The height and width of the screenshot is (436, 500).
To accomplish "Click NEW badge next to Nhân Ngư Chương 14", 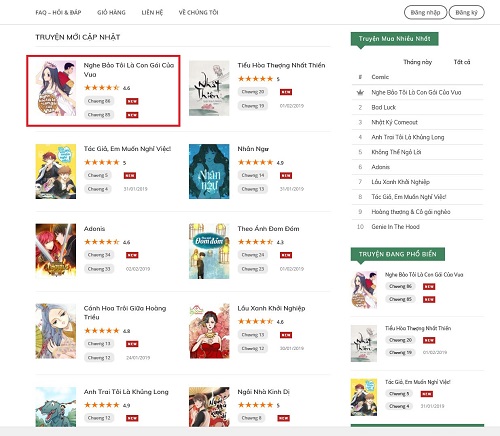I will click(x=286, y=175).
